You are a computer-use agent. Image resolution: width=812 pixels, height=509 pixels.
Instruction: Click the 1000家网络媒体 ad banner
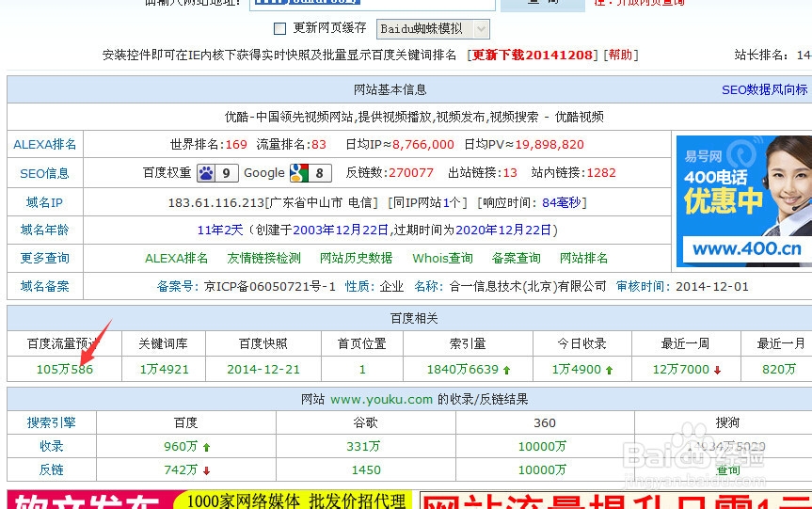coord(209,501)
